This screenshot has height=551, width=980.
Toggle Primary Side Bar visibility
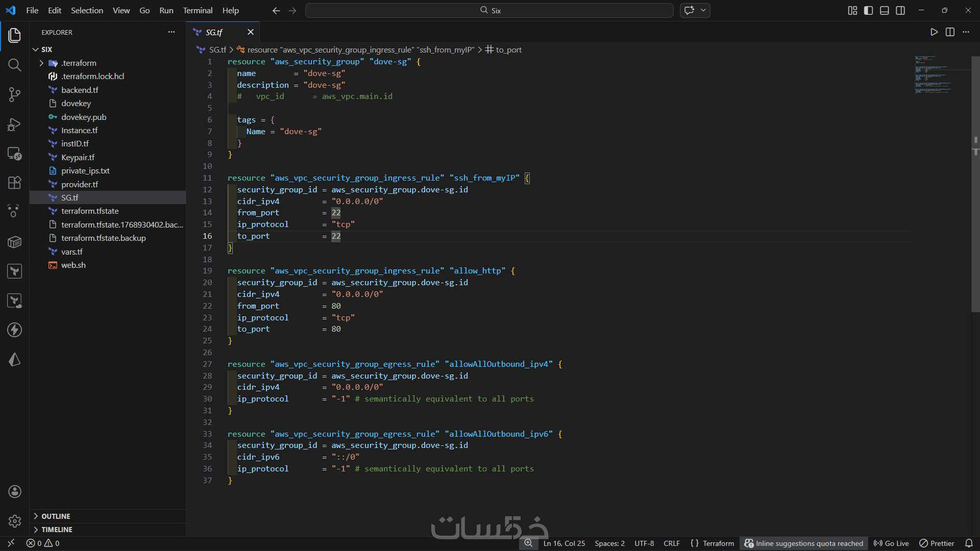(x=868, y=11)
